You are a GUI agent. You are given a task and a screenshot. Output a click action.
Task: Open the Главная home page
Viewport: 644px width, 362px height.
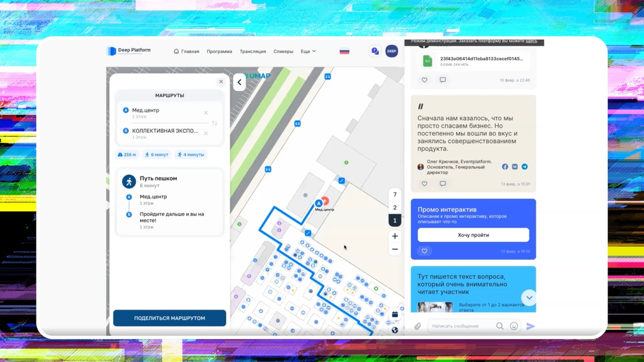(x=186, y=51)
